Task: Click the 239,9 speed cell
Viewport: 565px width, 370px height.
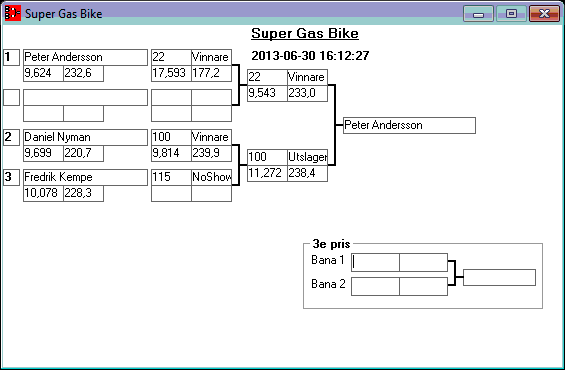Action: tap(212, 153)
